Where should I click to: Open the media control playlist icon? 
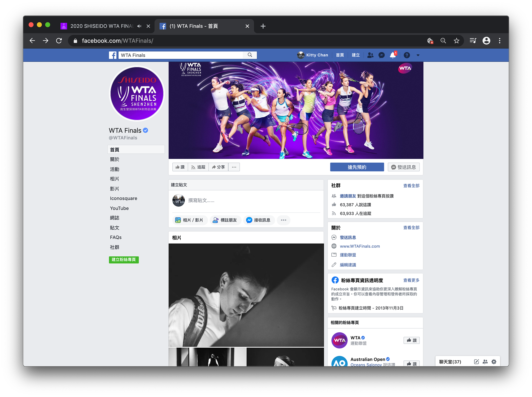coord(473,41)
